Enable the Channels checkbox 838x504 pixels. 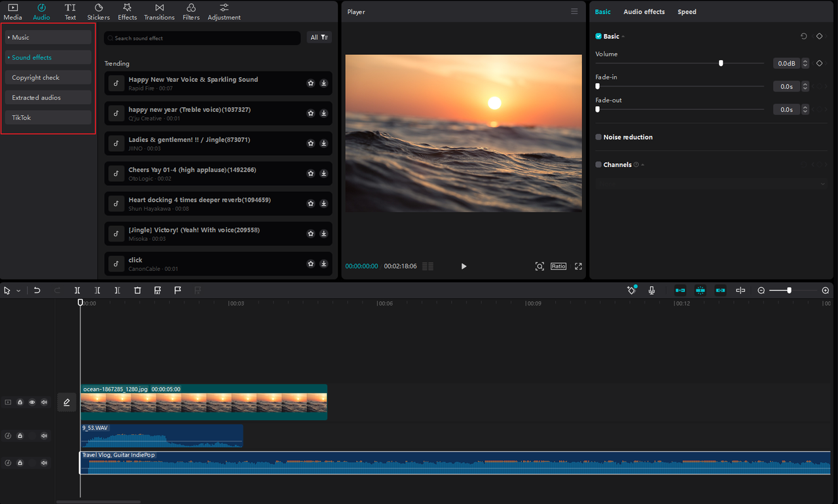pyautogui.click(x=598, y=165)
